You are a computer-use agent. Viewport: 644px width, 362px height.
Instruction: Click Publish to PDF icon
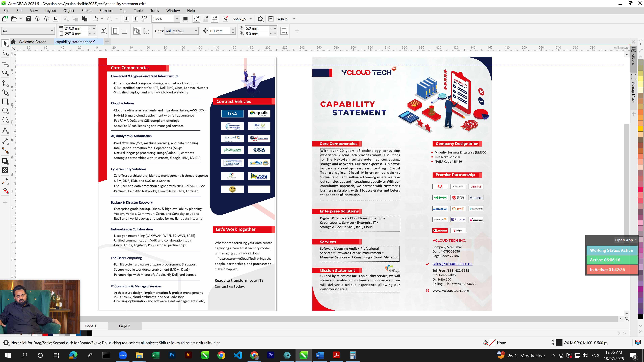tap(144, 19)
